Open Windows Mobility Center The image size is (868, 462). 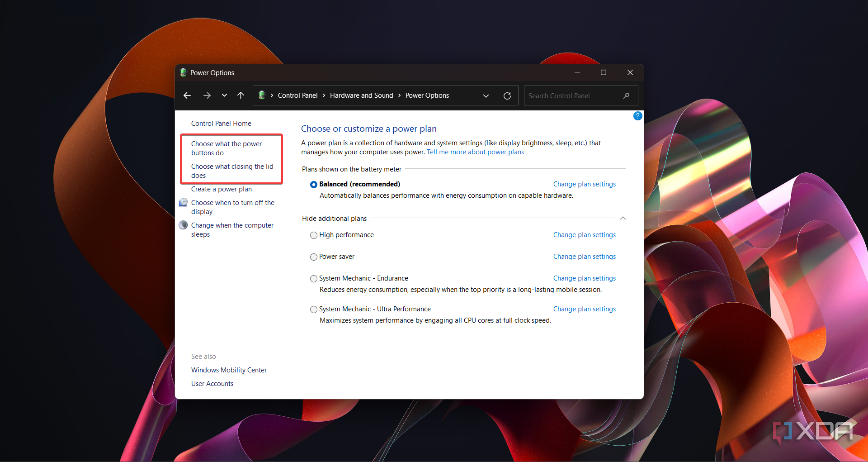229,370
